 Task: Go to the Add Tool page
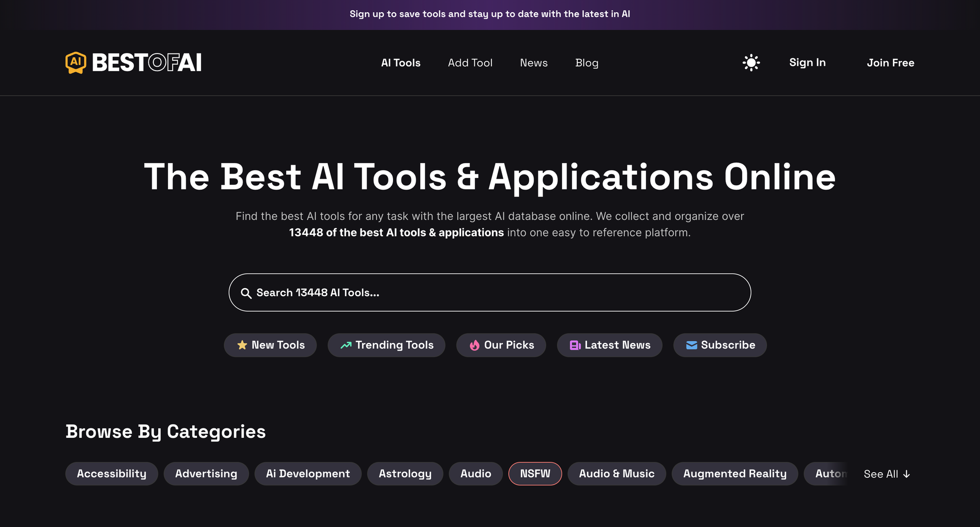[x=470, y=63]
